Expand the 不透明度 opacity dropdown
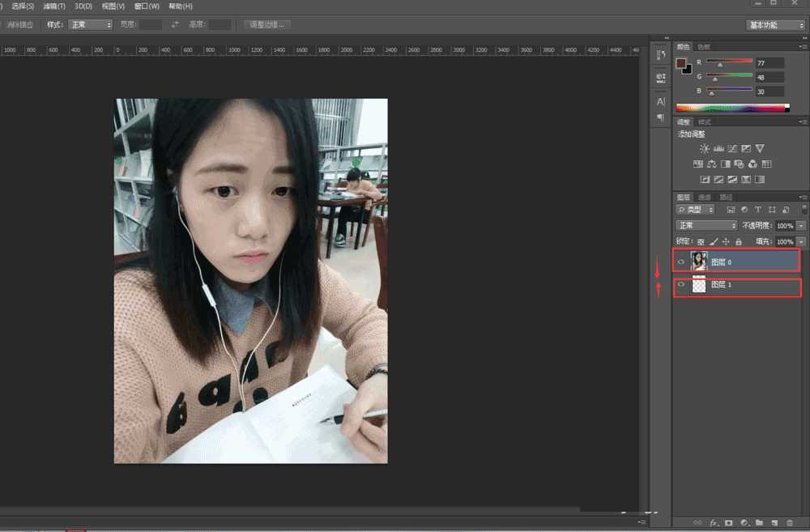 [801, 224]
